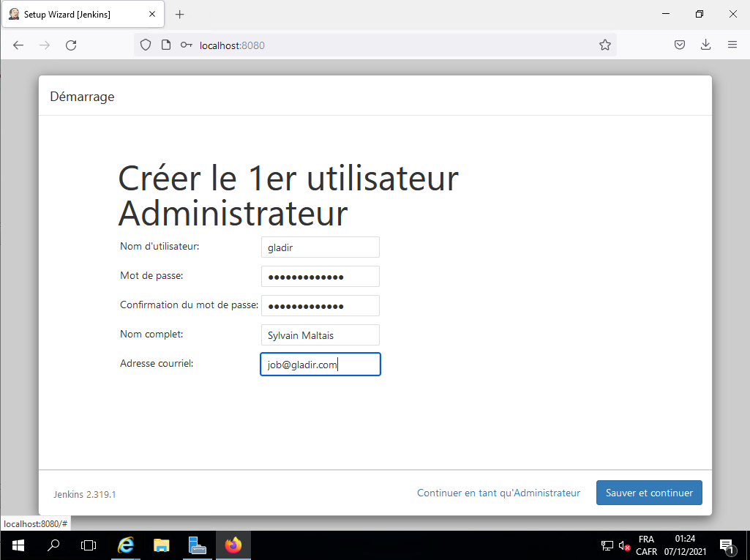Screen dimensions: 750x560
Task: Save page to Pocket icon
Action: coord(680,45)
